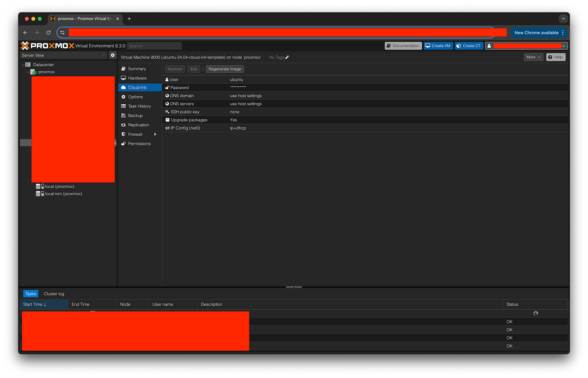Screen dimensions: 588x378
Task: Select the DNS domain row
Action: pyautogui.click(x=365, y=96)
